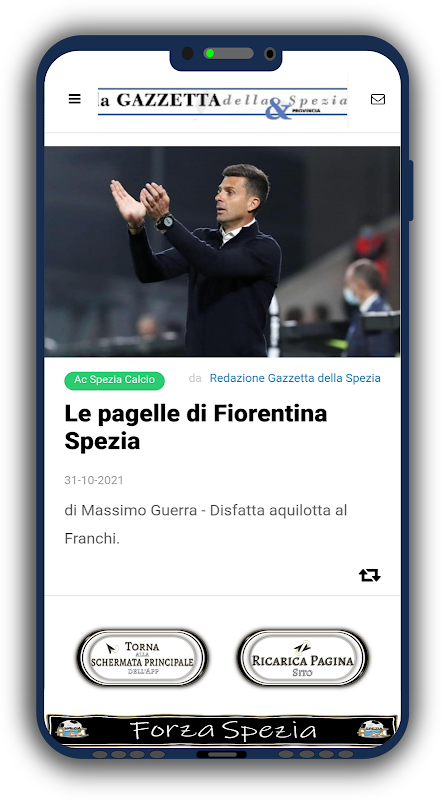The height and width of the screenshot is (800, 442).
Task: Tap the cursor arrow icon in the Torna button
Action: (112, 648)
